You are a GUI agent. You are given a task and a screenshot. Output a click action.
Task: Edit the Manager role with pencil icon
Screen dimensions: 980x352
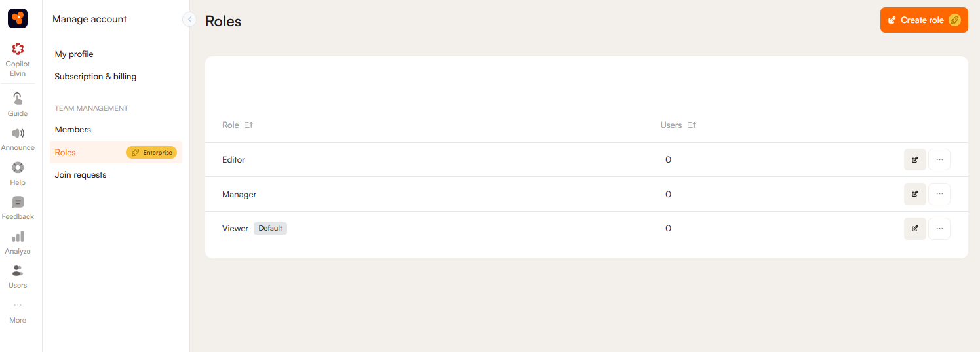tap(914, 194)
